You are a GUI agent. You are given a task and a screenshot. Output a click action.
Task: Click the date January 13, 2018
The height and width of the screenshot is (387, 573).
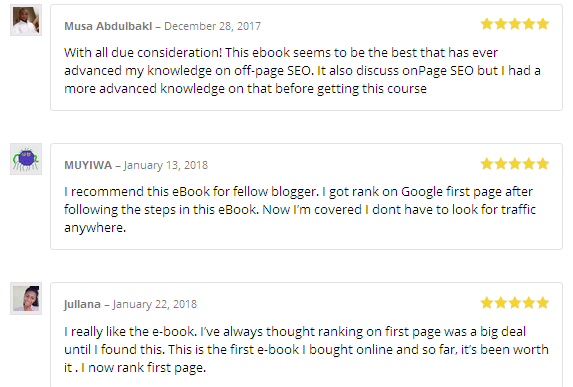point(166,165)
